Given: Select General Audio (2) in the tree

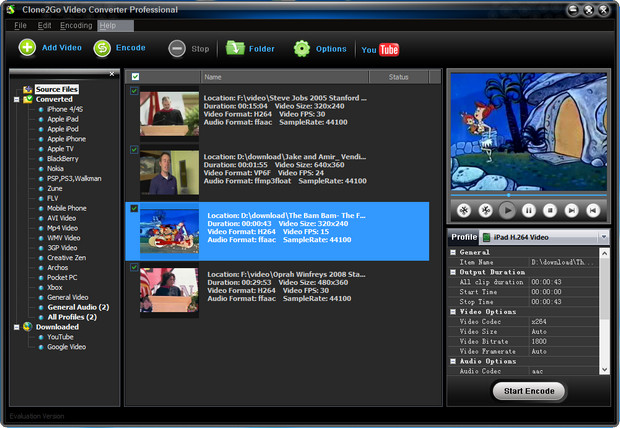Looking at the screenshot, I should [x=78, y=307].
